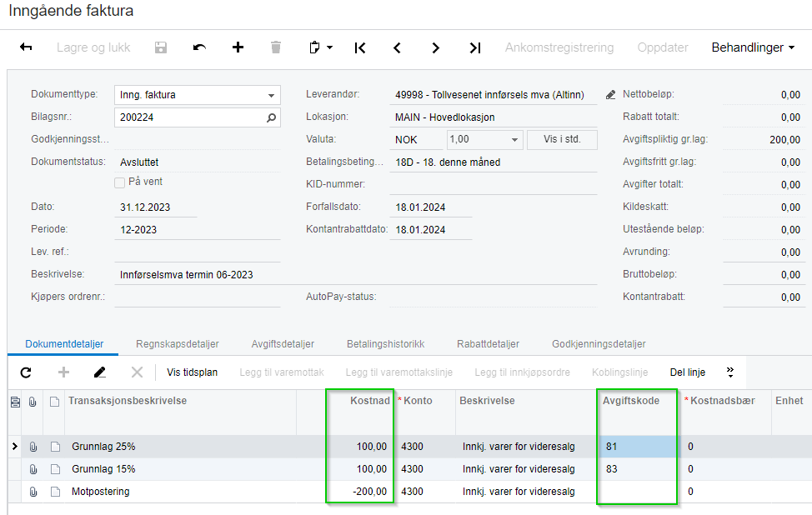Open the Behandlinger dropdown menu
The image size is (812, 515).
coord(753,47)
